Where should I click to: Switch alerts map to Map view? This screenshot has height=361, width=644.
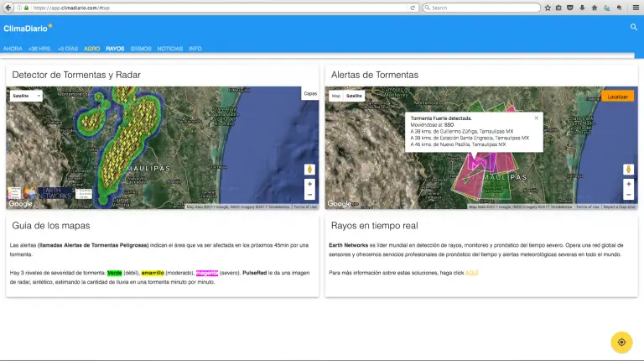(x=336, y=96)
